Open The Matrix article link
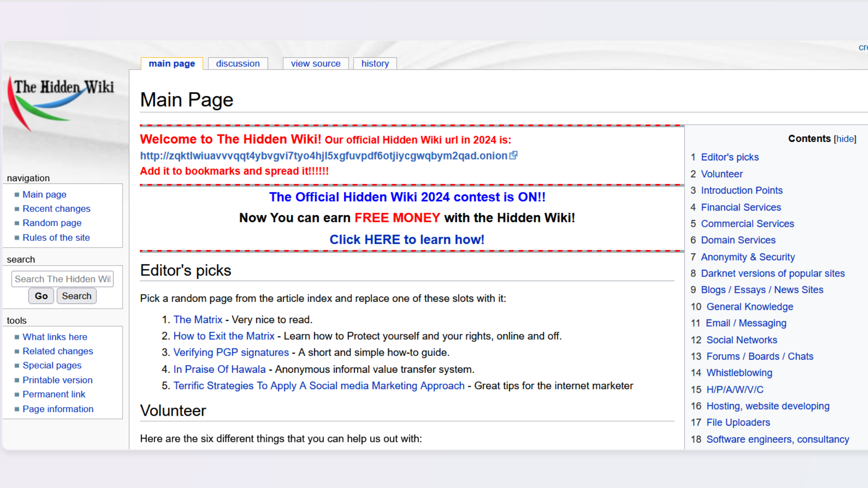Image resolution: width=868 pixels, height=488 pixels. point(198,319)
